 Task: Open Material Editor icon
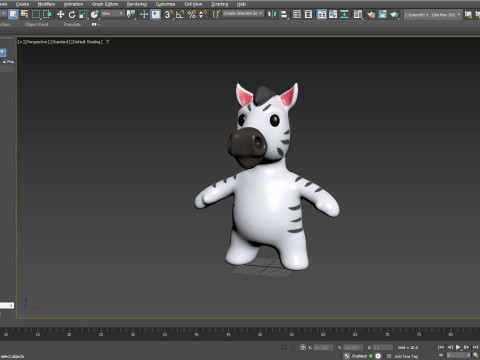tap(358, 14)
